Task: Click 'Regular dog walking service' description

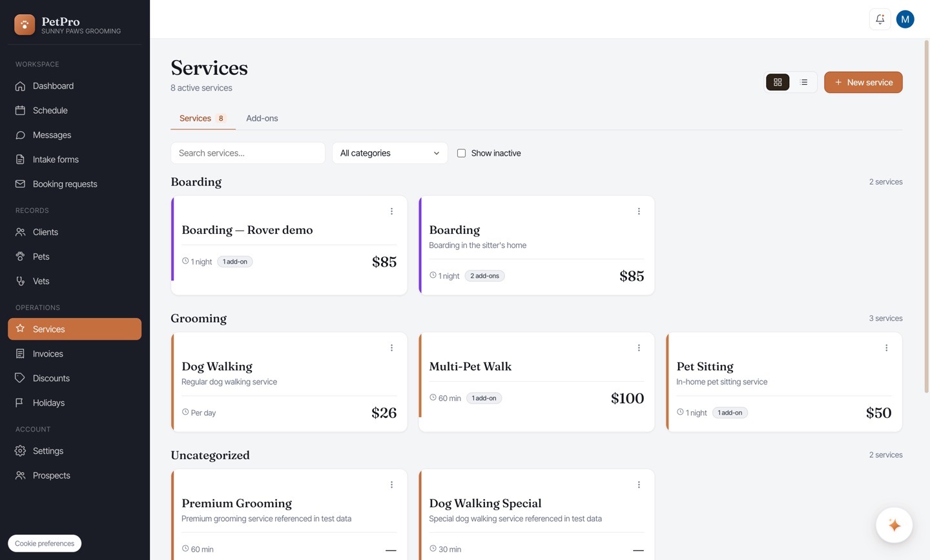Action: click(x=229, y=382)
